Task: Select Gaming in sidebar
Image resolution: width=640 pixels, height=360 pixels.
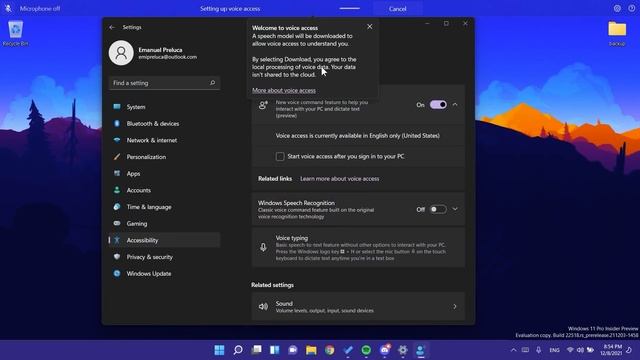Action: 164,224
